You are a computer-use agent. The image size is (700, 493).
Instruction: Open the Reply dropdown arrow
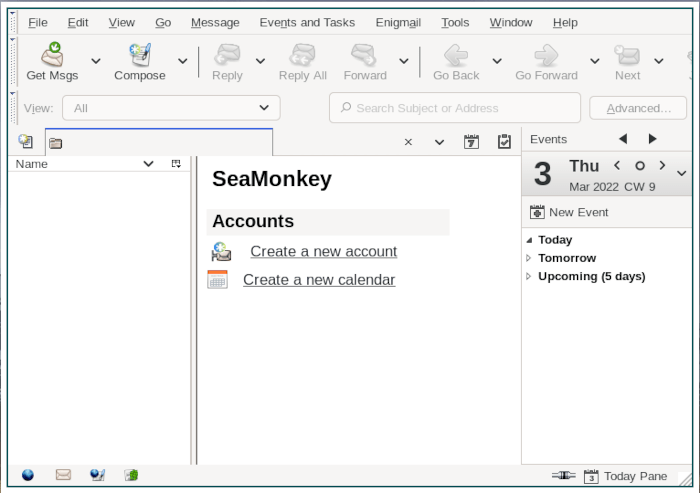(x=260, y=61)
